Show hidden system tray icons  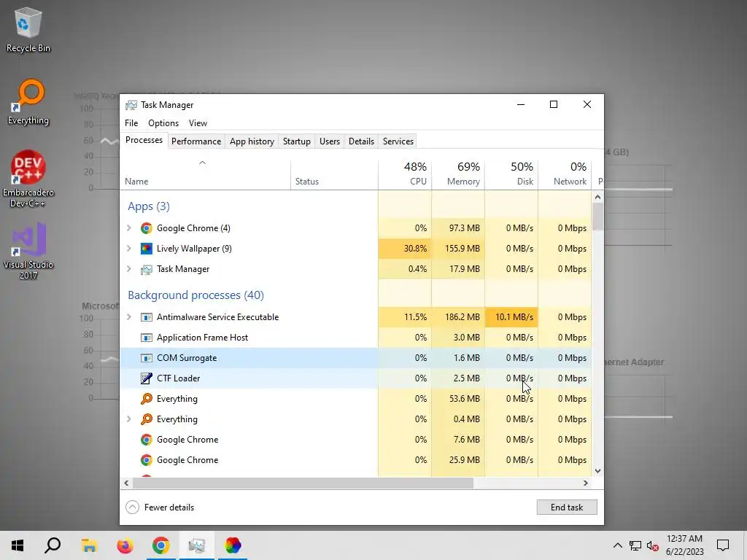point(617,545)
